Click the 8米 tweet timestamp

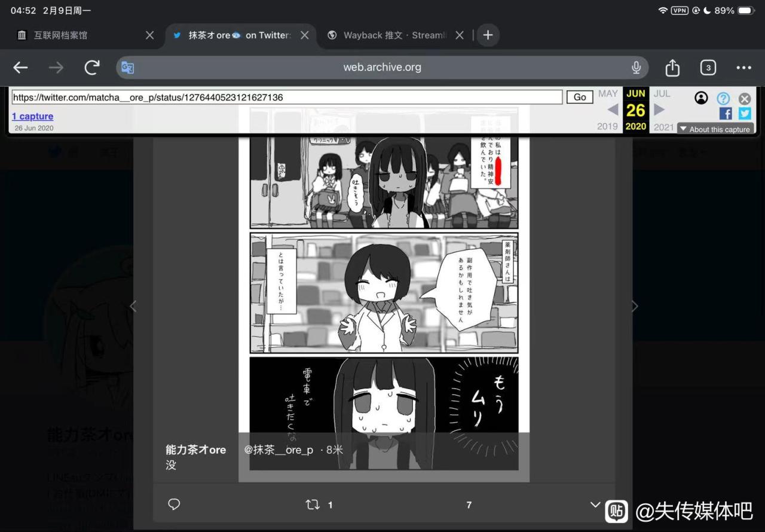click(x=335, y=450)
